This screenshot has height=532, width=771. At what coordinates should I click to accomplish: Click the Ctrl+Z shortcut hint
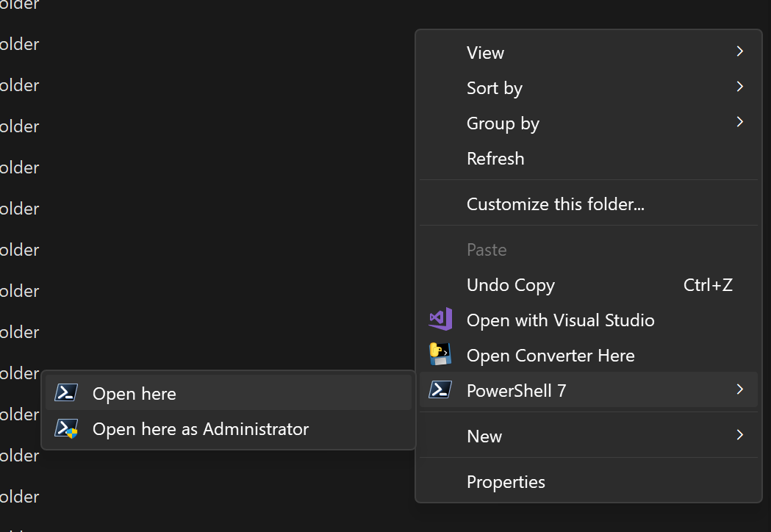pos(708,285)
